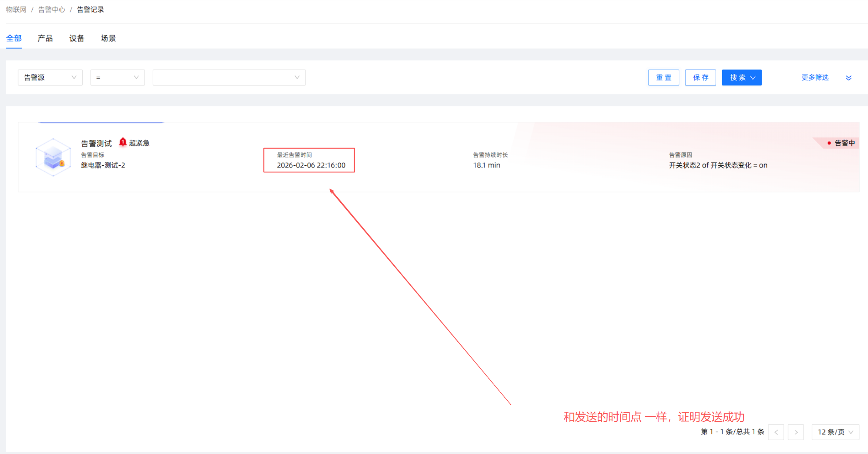Image resolution: width=868 pixels, height=454 pixels.
Task: Click the relay device cube icon
Action: tap(53, 158)
